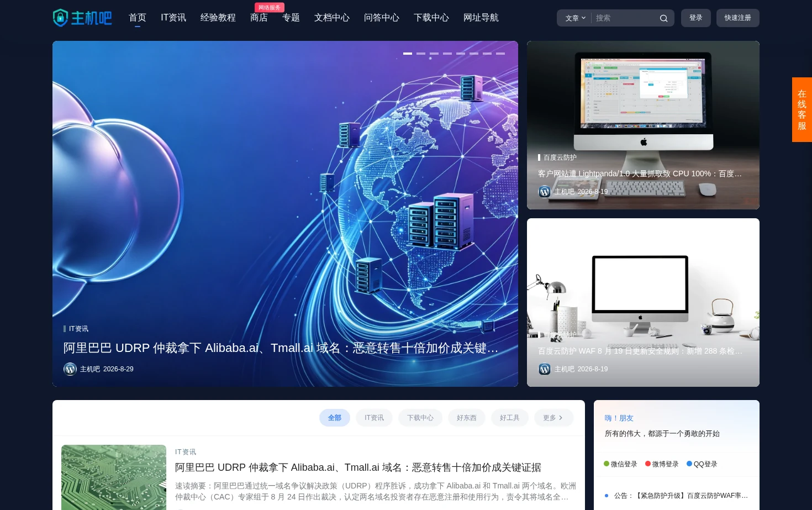Click 2026-8-19 date on Lightpanda card
The width and height of the screenshot is (812, 510).
click(593, 192)
